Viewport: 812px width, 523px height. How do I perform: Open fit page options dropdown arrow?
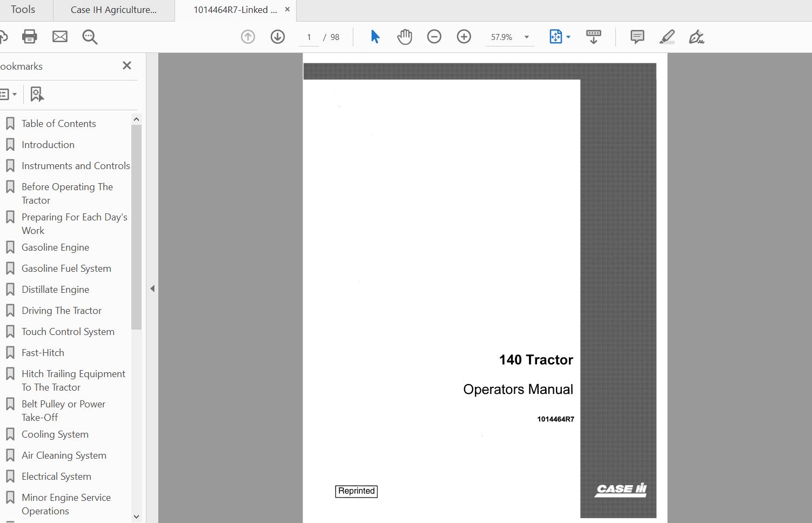568,37
